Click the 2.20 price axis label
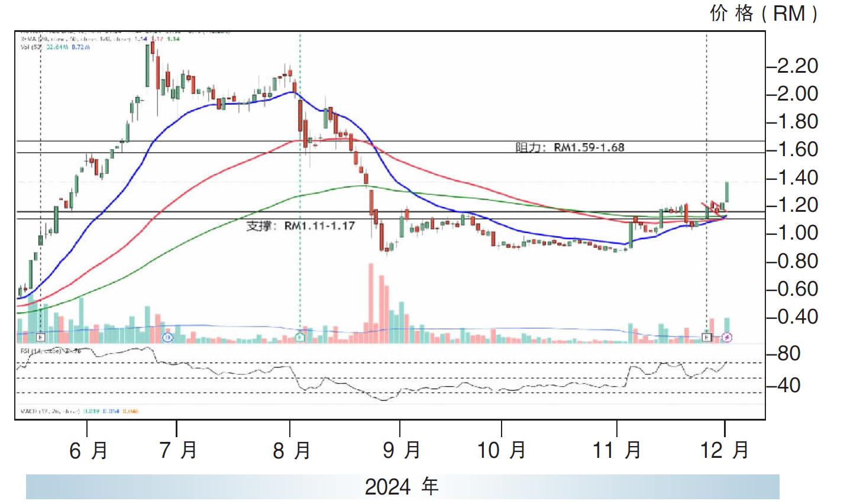Screen dimensions: 847x504 click(797, 65)
